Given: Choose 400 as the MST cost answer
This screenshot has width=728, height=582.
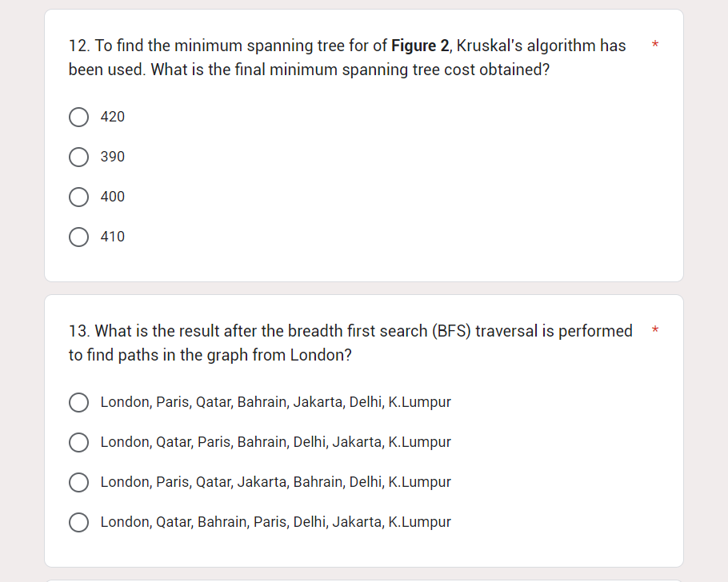Looking at the screenshot, I should point(78,197).
